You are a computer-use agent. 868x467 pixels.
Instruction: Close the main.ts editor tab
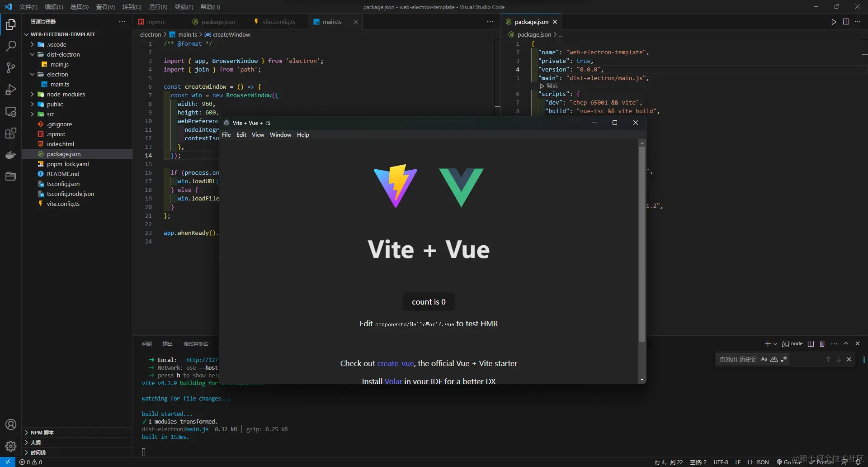tap(356, 22)
